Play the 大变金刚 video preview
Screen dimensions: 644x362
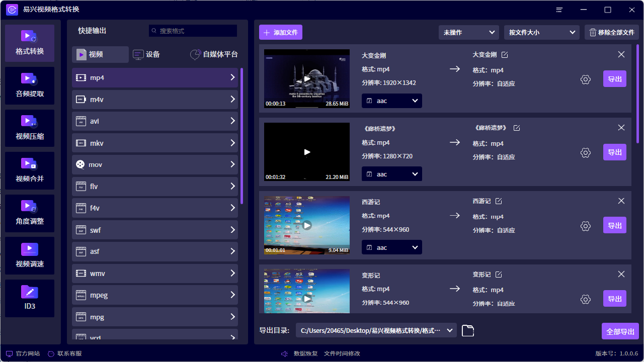(x=306, y=78)
